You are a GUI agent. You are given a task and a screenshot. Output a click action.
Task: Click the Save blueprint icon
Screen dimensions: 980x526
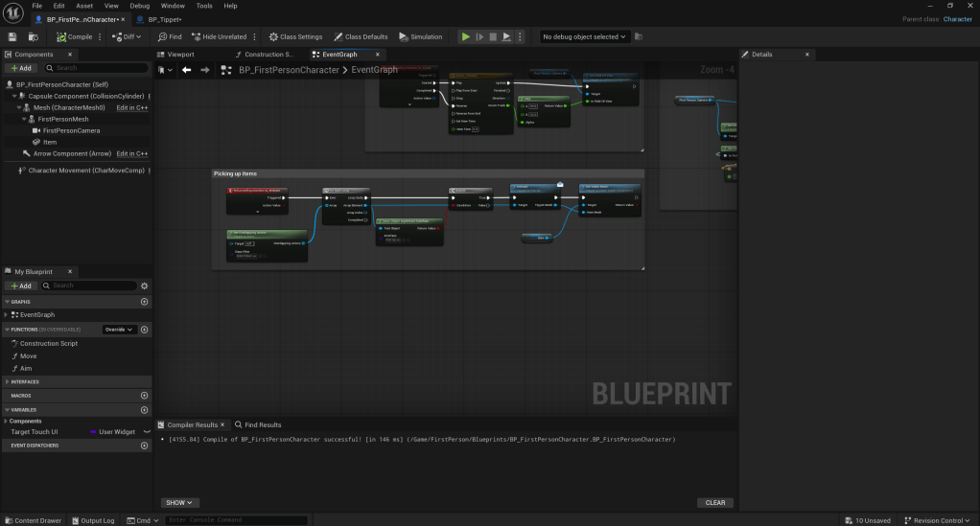12,36
